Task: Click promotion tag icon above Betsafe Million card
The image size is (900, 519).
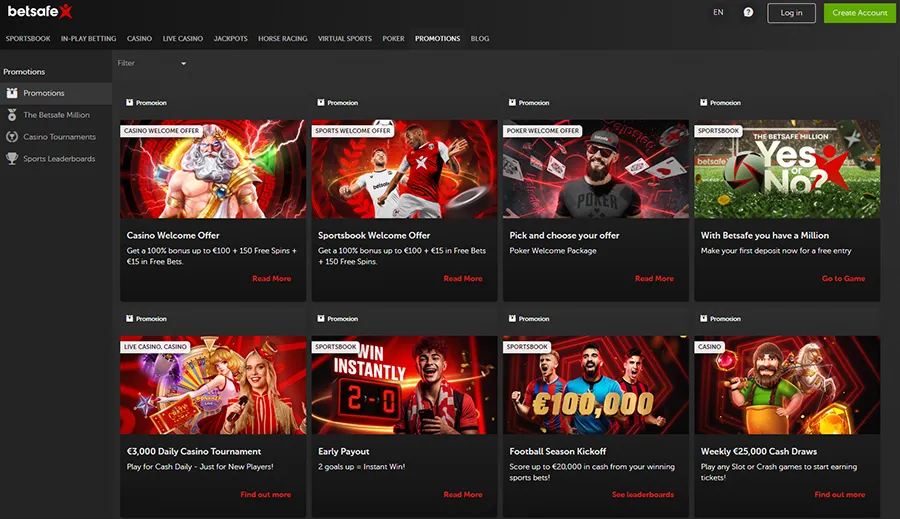Action: tap(704, 103)
